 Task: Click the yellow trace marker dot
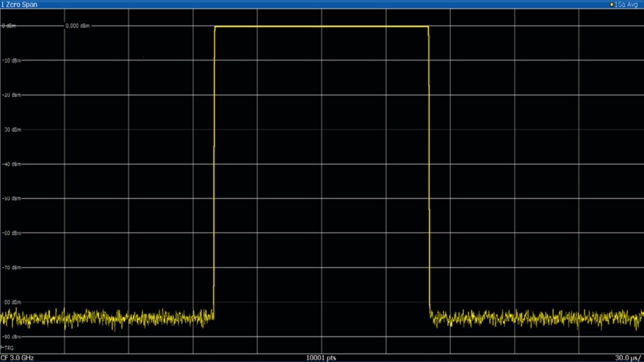611,4
